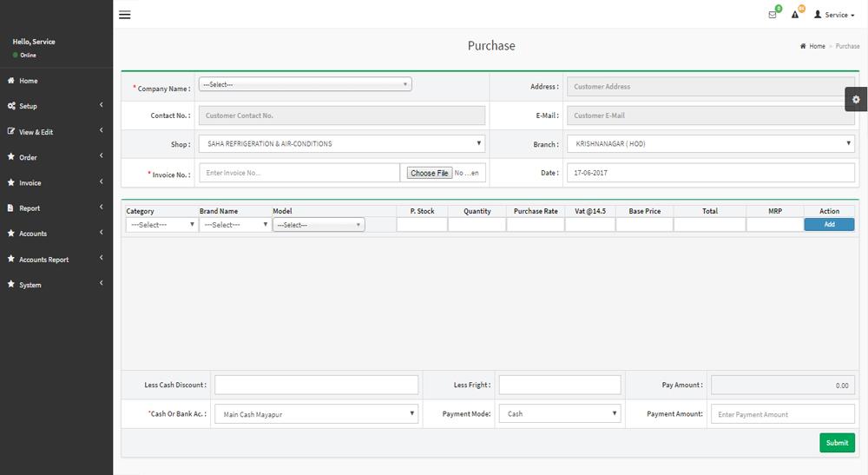Open the Order sidebar menu item
The image size is (868, 475).
pos(56,157)
